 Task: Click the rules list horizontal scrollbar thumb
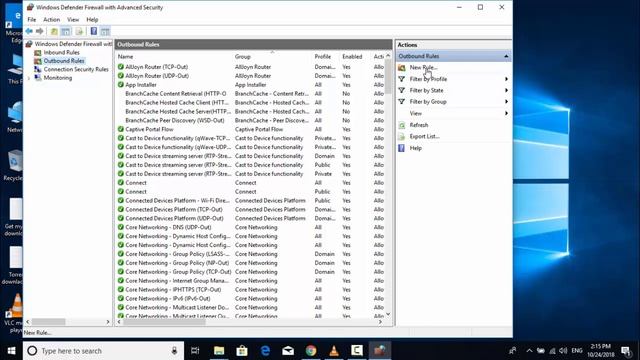tap(164, 322)
